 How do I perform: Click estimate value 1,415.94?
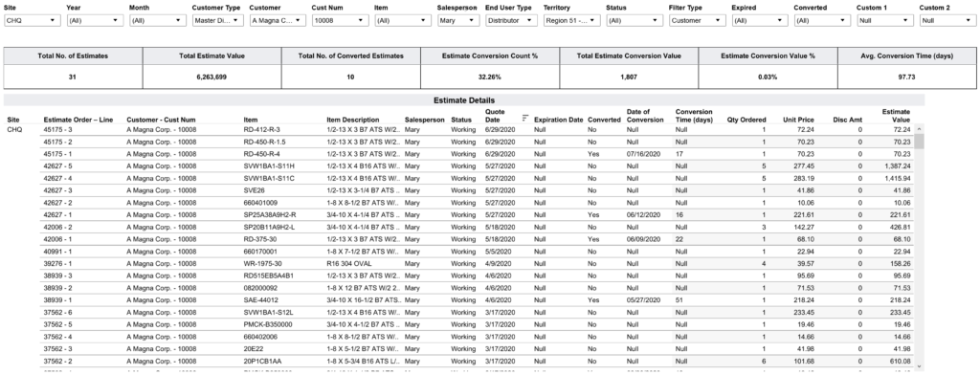click(x=898, y=178)
